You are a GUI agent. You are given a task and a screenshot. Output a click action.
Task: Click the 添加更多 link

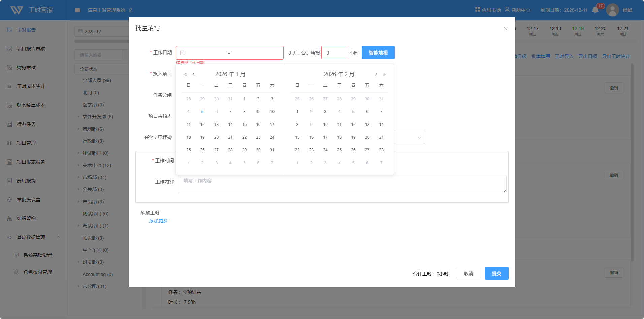tap(158, 221)
